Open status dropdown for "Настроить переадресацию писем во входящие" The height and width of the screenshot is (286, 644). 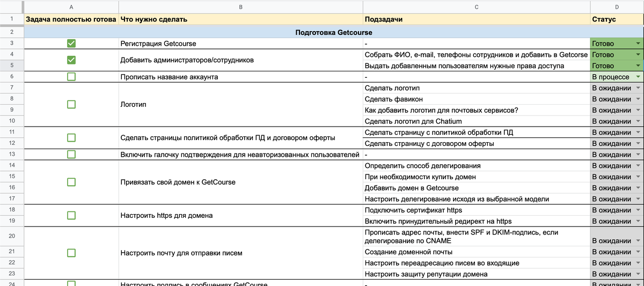(x=638, y=263)
